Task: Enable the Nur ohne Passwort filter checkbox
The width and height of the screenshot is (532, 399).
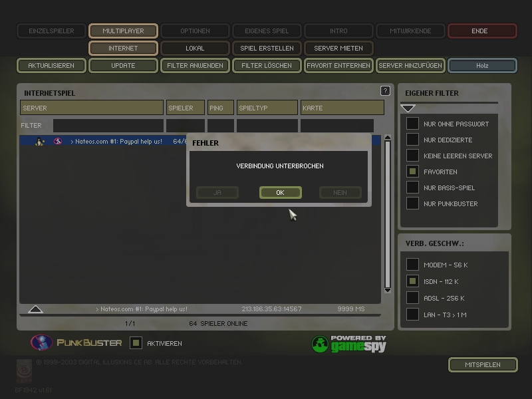Action: tap(413, 124)
